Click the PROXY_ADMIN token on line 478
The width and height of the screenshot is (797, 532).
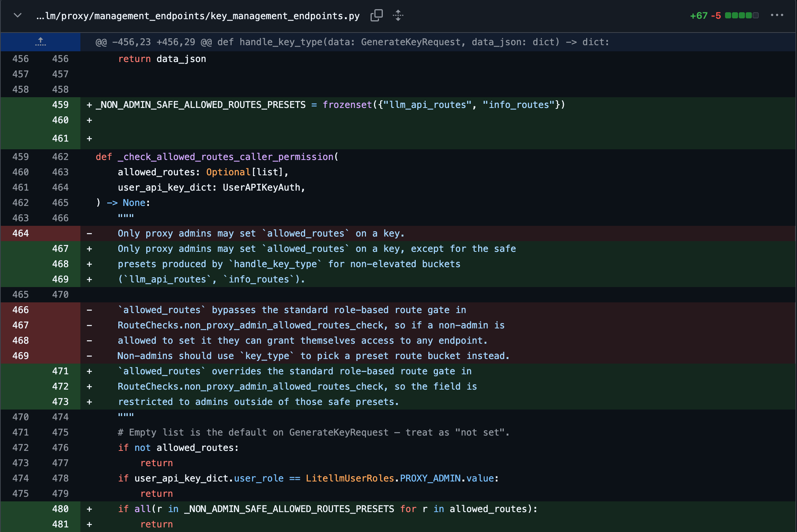pyautogui.click(x=430, y=478)
